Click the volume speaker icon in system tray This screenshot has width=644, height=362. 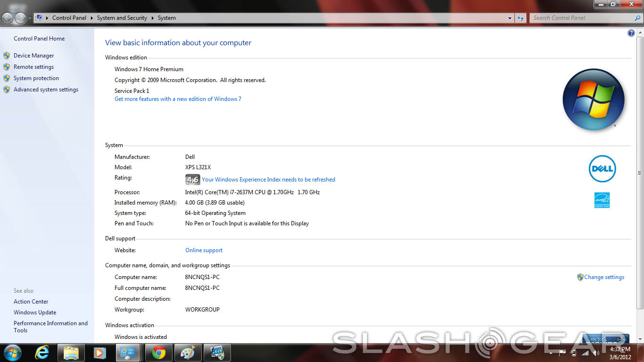[596, 353]
